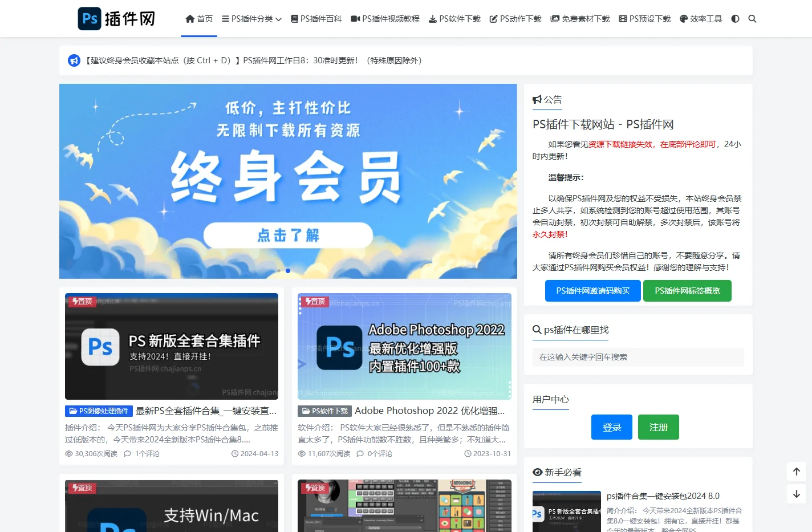Go to 首页 in the navigation
The image size is (812, 532).
pyautogui.click(x=199, y=19)
